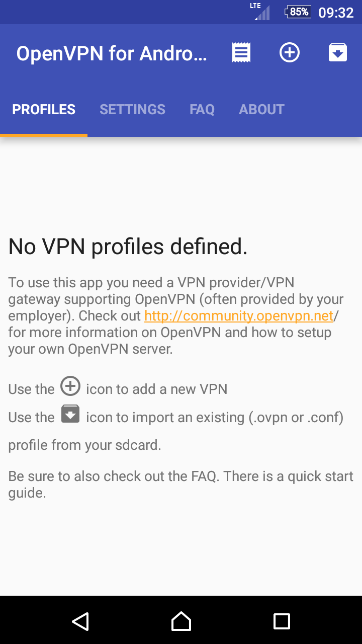362x644 pixels.
Task: Open the community.openvpn.net link
Action: (239, 316)
